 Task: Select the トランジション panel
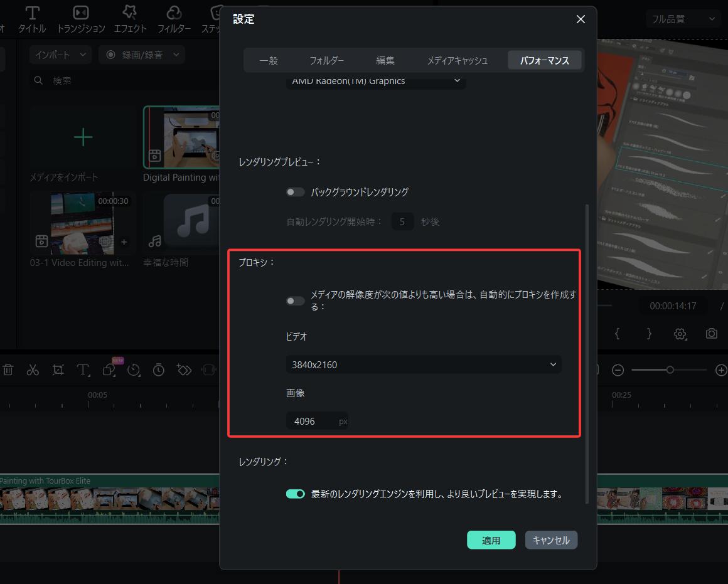point(80,19)
